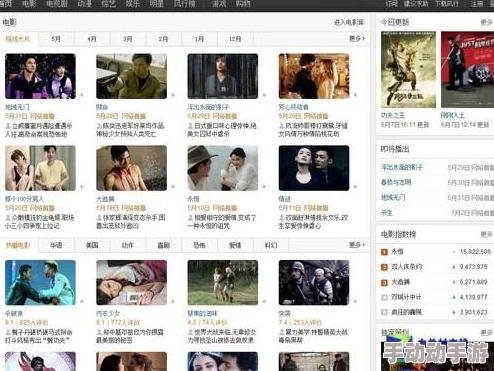Select the 3月 tab
494x371 pixels.
tap(128, 39)
